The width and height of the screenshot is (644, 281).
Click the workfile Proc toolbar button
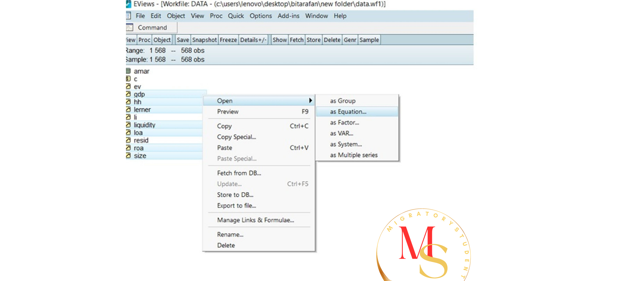(144, 40)
